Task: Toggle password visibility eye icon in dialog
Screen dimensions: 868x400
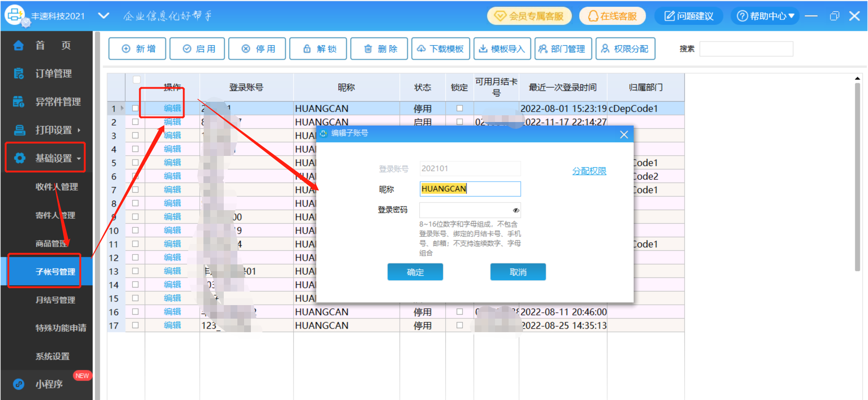Action: point(516,210)
